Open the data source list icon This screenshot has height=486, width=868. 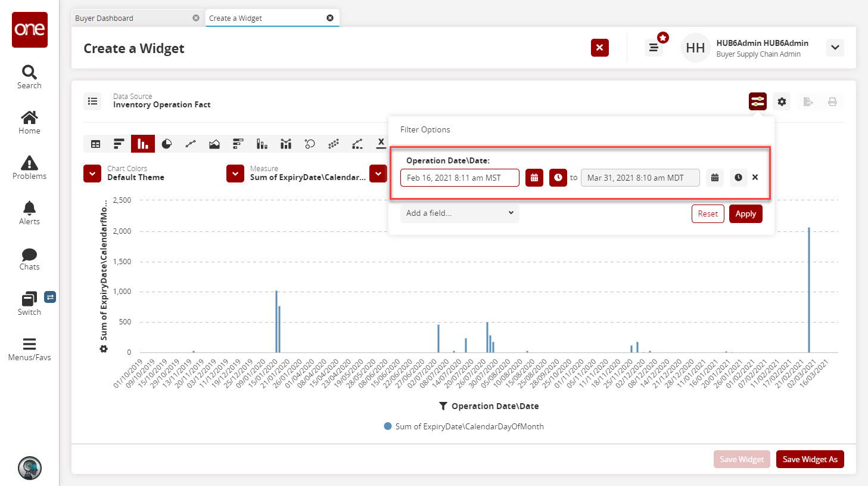pyautogui.click(x=93, y=101)
